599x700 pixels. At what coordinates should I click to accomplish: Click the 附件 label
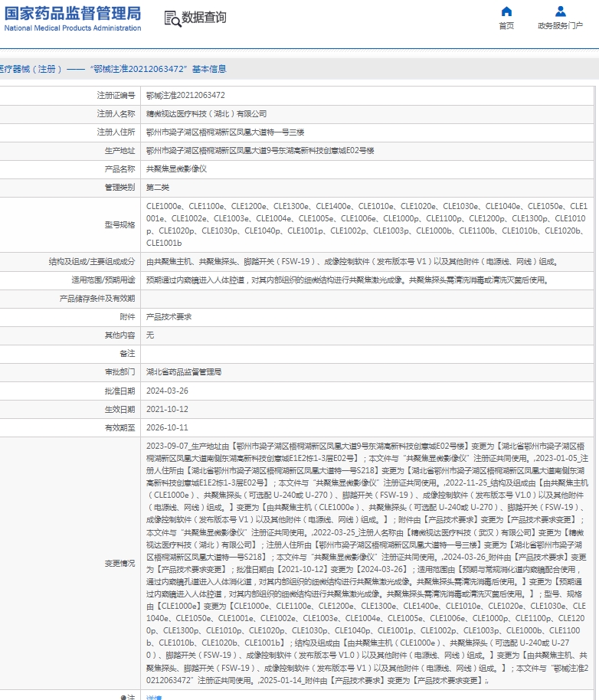127,316
